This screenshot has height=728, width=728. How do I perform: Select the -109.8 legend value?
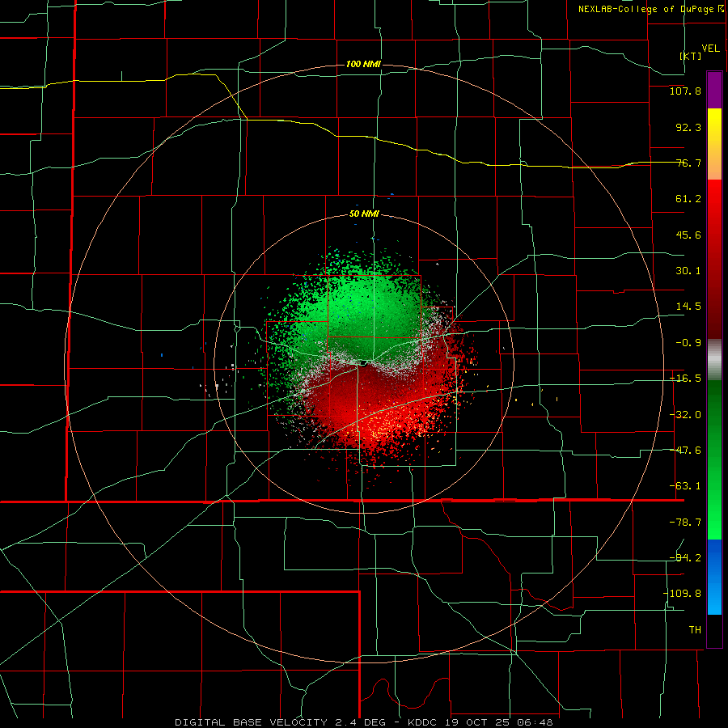pos(682,594)
